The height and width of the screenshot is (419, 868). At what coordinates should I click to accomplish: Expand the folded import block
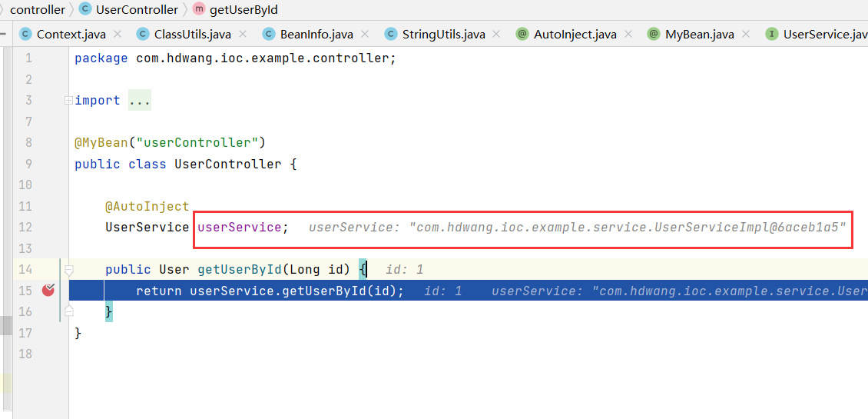(x=68, y=100)
